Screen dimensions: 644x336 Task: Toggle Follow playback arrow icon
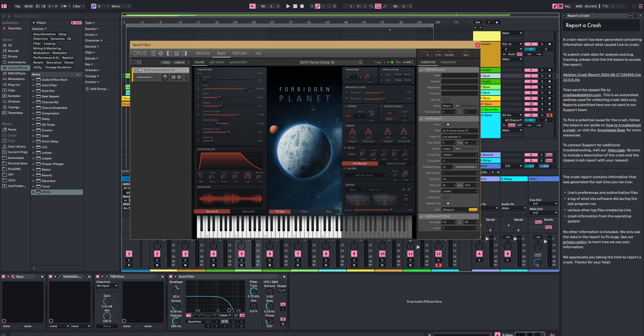tap(252, 6)
